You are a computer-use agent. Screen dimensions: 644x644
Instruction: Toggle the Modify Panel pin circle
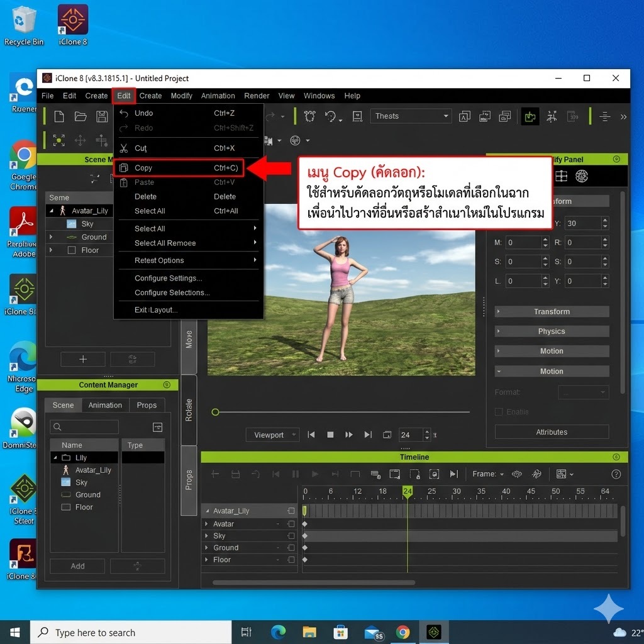coord(616,159)
